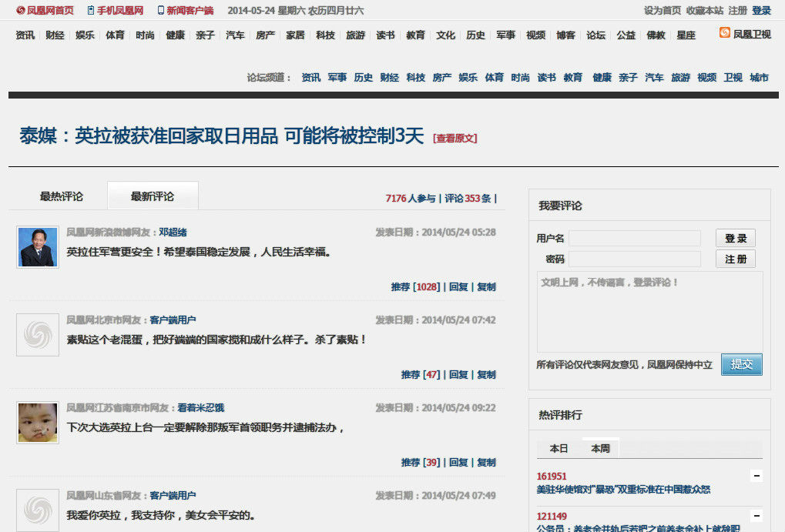Viewport: 785px width, 532px height.
Task: Collapse the 121149 hot comment entry
Action: point(758,514)
